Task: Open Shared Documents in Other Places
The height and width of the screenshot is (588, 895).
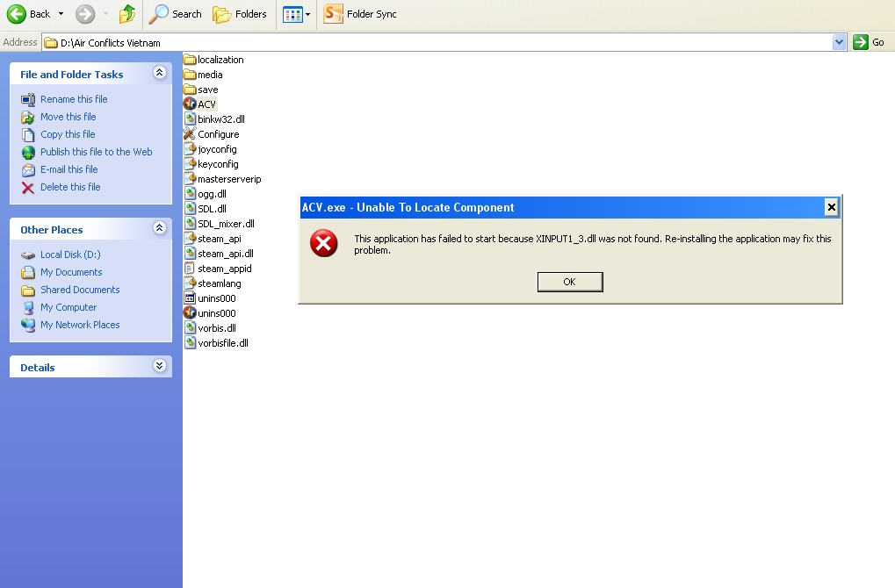Action: point(80,290)
